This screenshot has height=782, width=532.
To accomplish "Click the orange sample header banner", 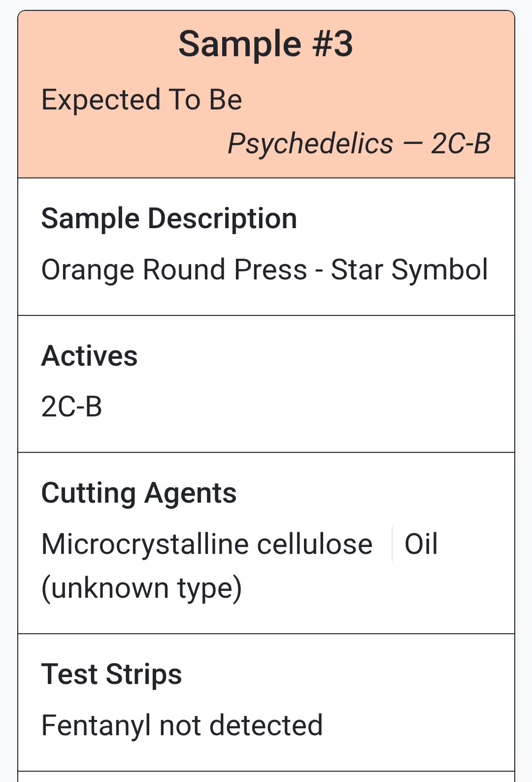I will (266, 94).
